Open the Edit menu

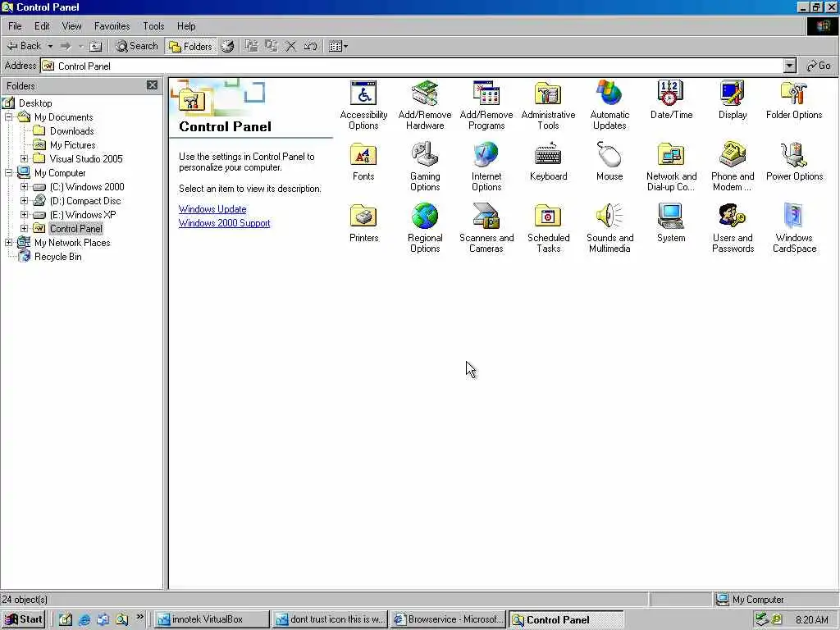pyautogui.click(x=42, y=25)
